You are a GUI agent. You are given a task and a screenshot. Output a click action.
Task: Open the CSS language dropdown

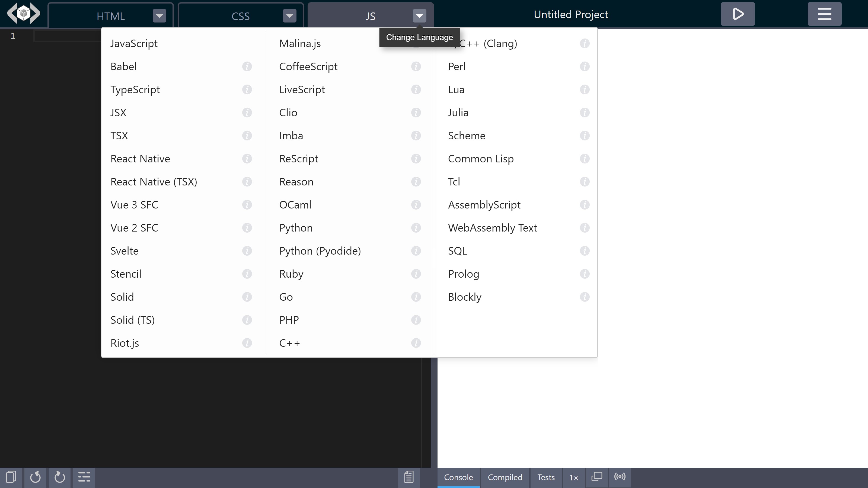[289, 15]
